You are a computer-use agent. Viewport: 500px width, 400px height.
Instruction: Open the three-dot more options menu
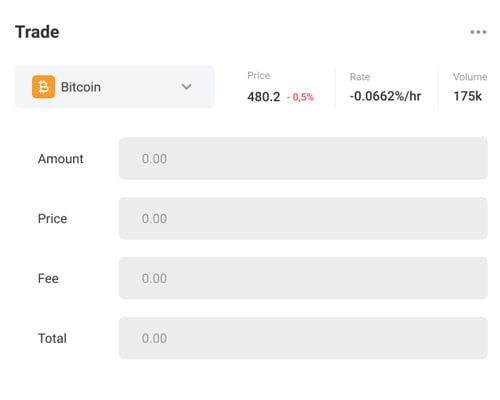point(478,32)
